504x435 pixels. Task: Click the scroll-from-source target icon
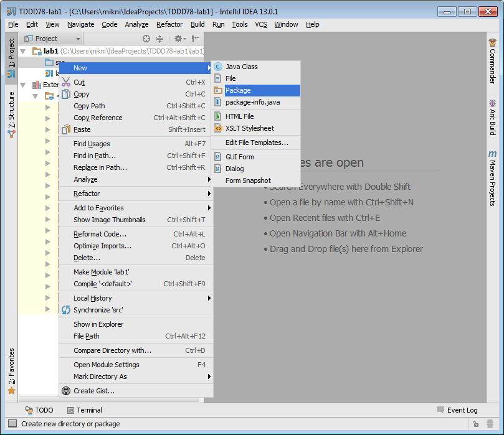click(146, 39)
